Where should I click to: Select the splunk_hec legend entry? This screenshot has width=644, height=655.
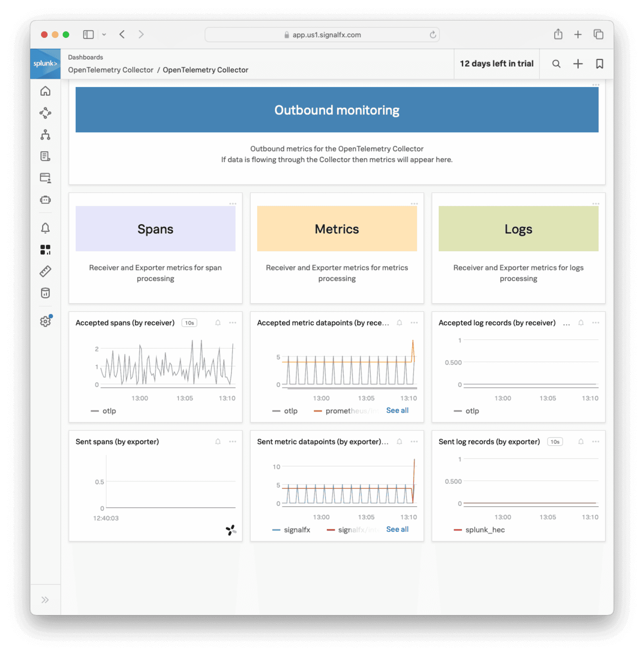click(479, 530)
